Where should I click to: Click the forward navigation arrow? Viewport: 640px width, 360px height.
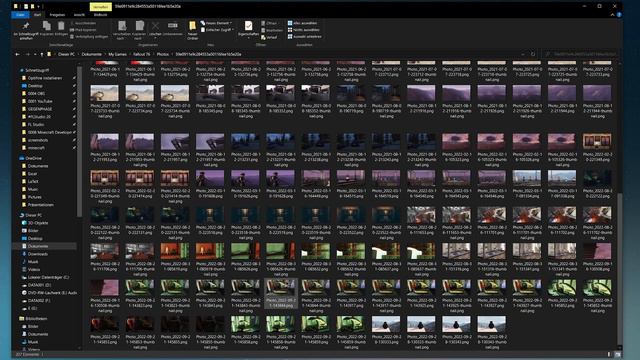(27, 54)
